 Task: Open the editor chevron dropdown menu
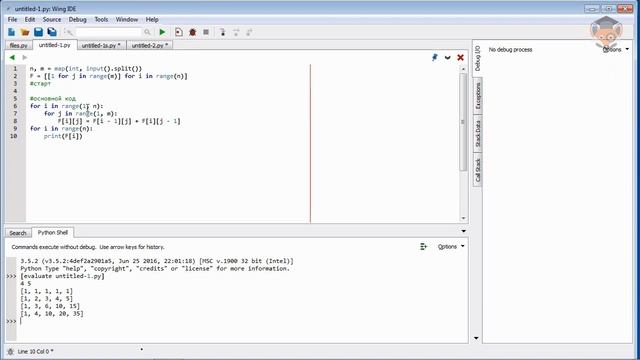[448, 58]
